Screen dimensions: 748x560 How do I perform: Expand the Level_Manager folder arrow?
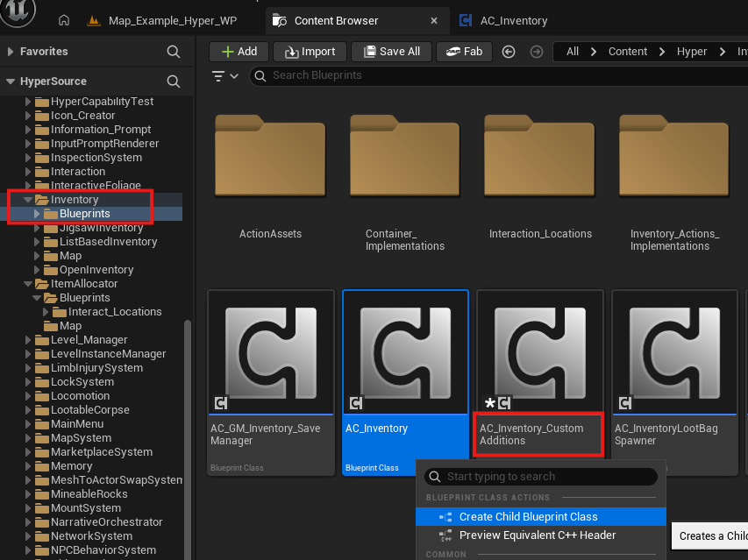[28, 340]
